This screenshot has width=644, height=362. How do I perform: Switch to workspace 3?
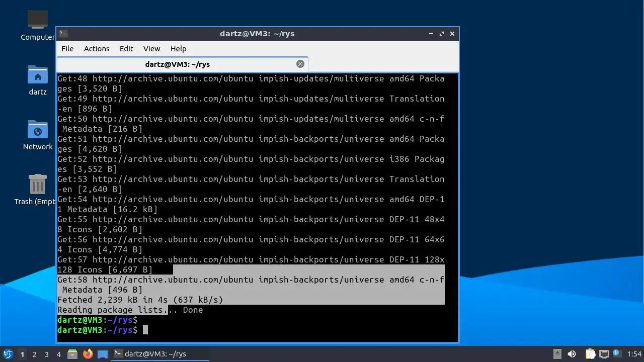click(46, 354)
